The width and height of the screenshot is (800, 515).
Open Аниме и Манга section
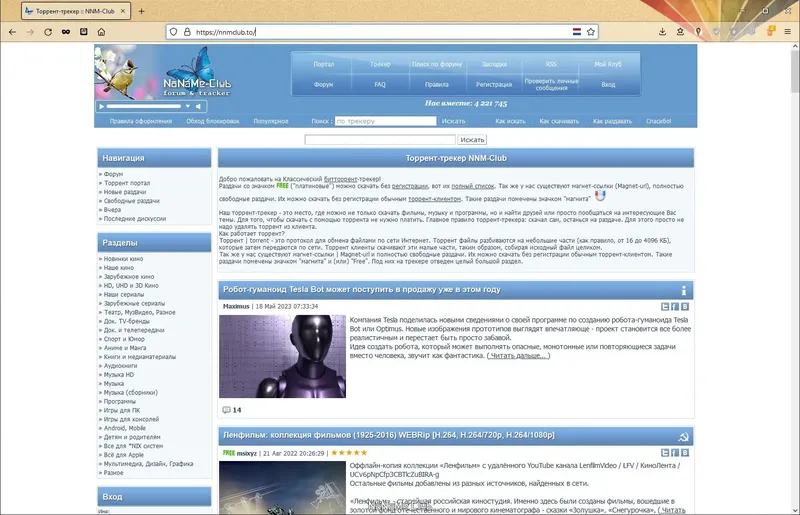pos(125,348)
